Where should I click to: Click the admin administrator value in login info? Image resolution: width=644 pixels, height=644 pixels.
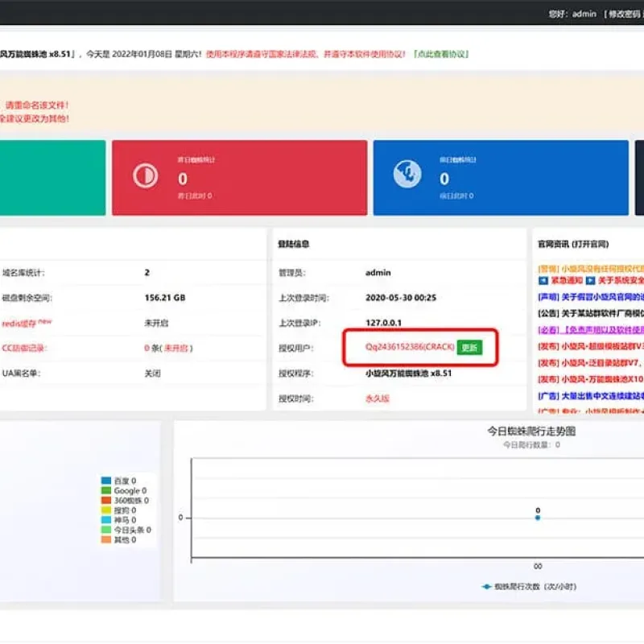[x=378, y=273]
